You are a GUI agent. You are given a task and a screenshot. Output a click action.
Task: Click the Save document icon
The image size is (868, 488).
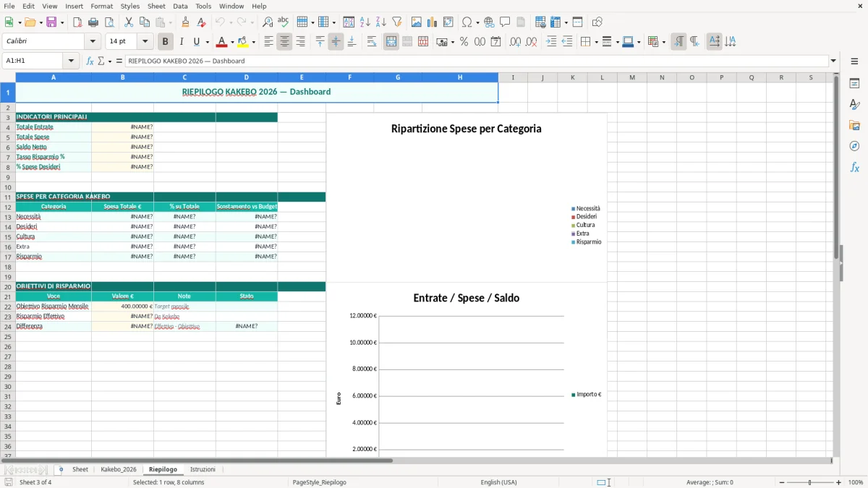pyautogui.click(x=51, y=22)
